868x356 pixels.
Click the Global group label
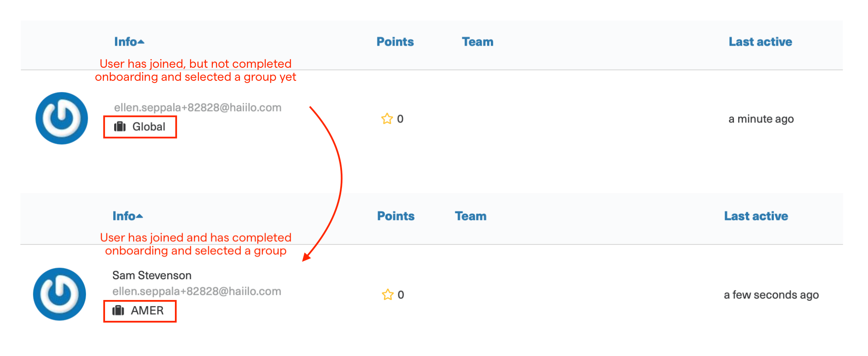(x=149, y=127)
